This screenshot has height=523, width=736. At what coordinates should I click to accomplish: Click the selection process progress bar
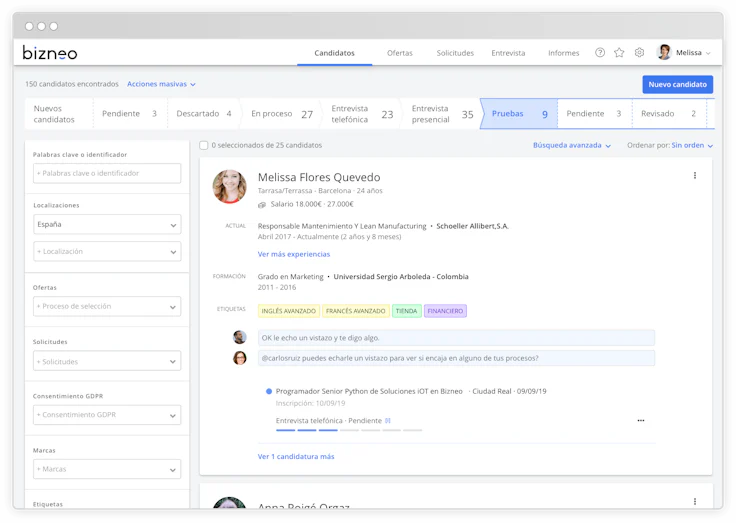pyautogui.click(x=349, y=430)
